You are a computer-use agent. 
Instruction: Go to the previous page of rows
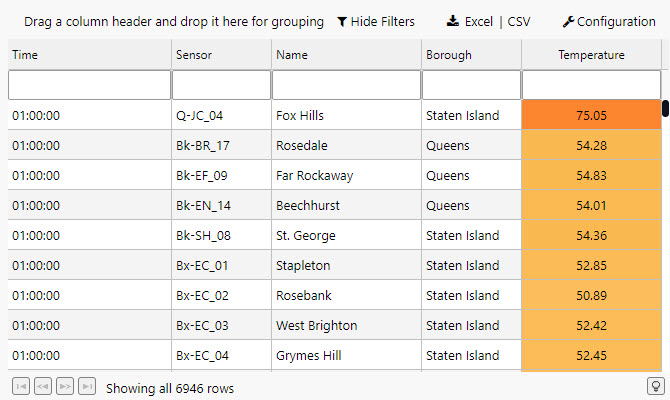42,386
